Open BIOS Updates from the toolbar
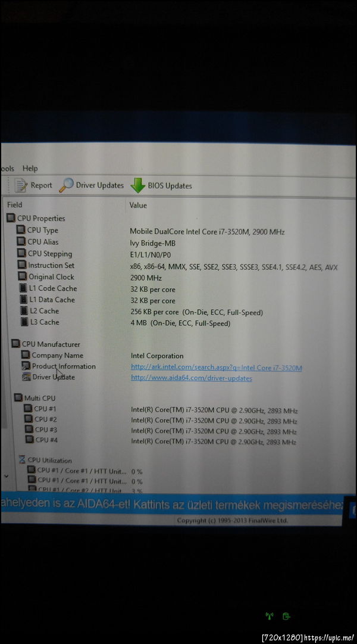 pos(161,186)
